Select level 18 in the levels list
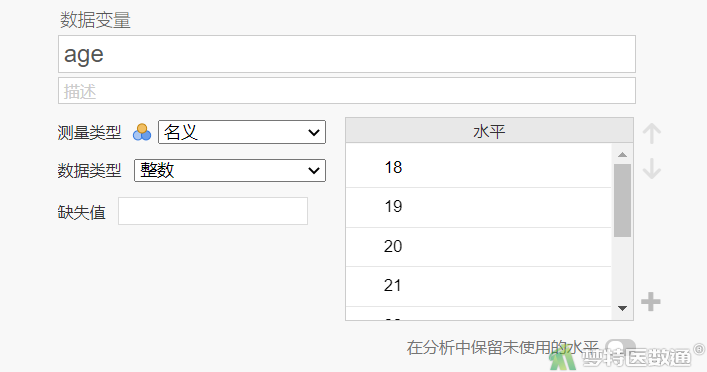Viewport: 707px width, 372px height. click(x=478, y=167)
